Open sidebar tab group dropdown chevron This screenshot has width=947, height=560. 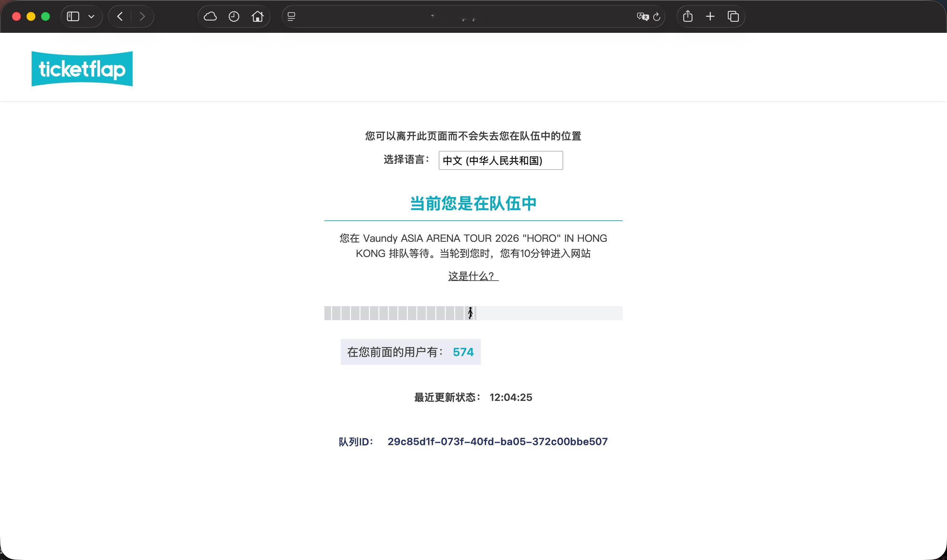tap(91, 17)
